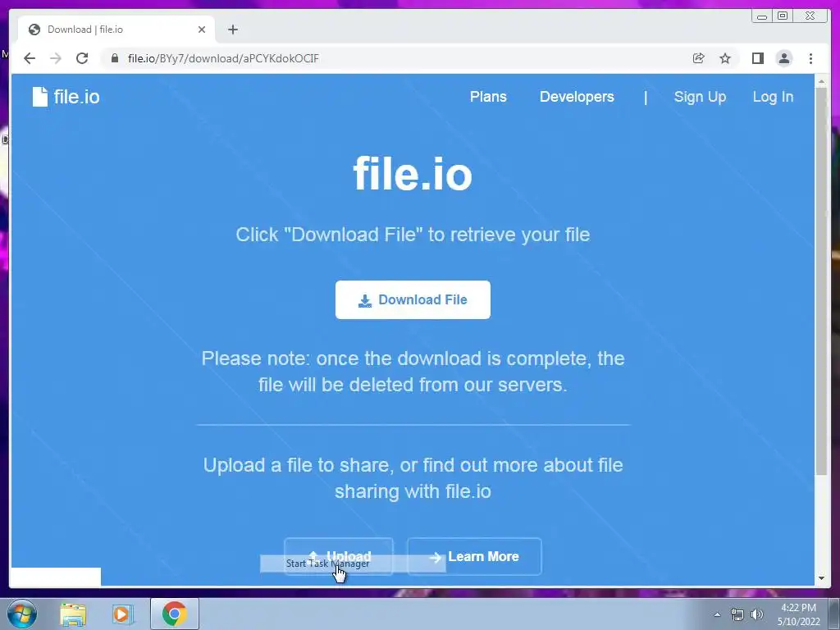Open the Chrome three-dot menu
The height and width of the screenshot is (630, 840).
point(810,58)
